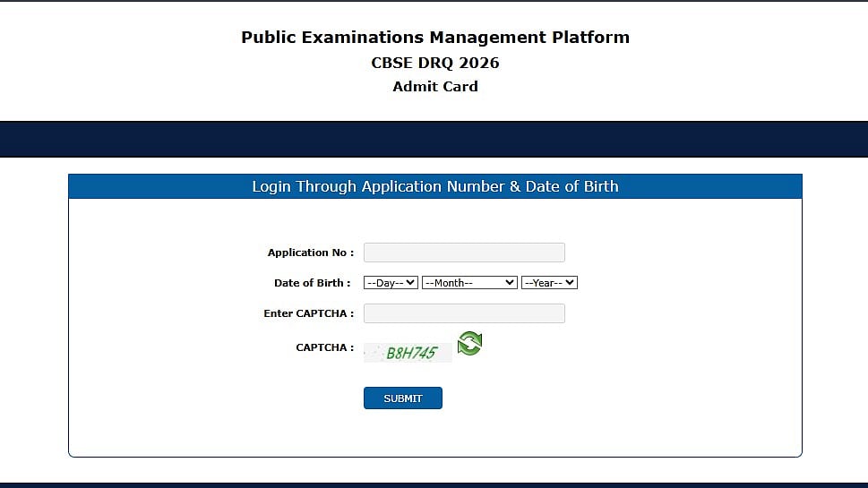Refresh the CAPTCHA with green arrows icon
This screenshot has height=488, width=868.
(469, 343)
